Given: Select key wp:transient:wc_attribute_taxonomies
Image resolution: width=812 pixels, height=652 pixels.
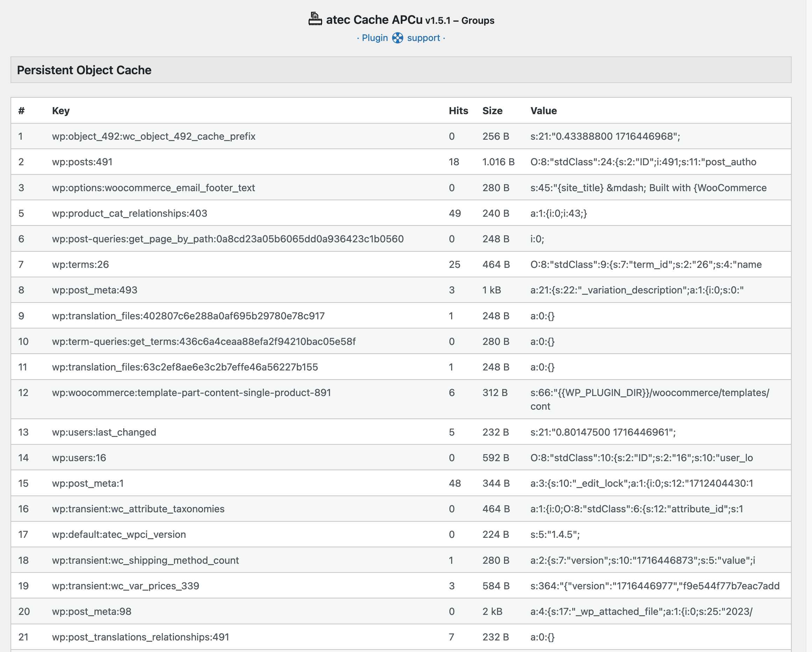Looking at the screenshot, I should 138,509.
